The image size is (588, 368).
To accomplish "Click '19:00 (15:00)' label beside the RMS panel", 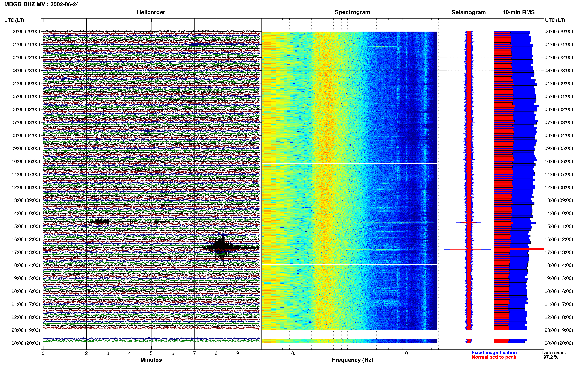I will coord(559,278).
